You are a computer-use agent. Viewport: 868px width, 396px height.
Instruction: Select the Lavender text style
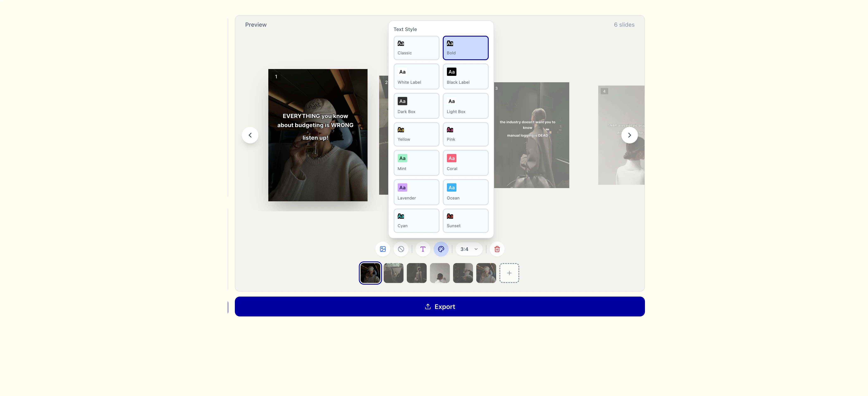[x=416, y=192]
